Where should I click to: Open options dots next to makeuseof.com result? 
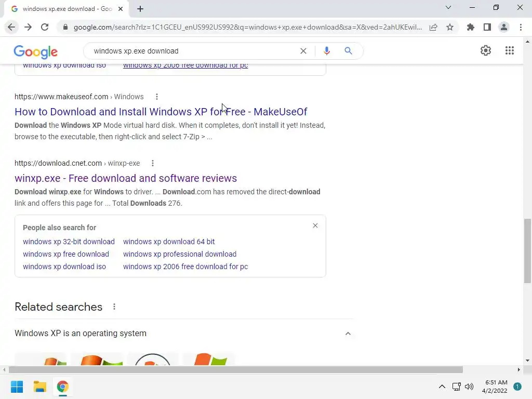point(157,97)
